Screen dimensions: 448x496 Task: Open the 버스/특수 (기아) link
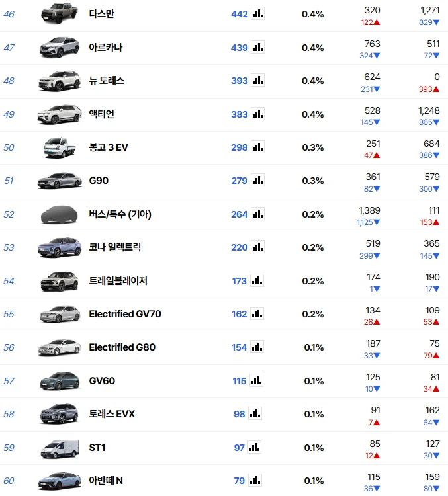click(x=120, y=214)
